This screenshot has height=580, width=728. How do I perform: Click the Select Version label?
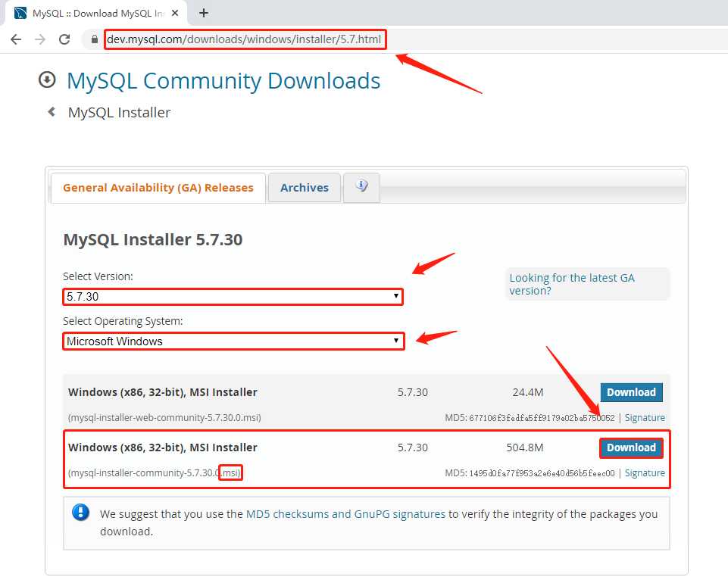[x=98, y=276]
